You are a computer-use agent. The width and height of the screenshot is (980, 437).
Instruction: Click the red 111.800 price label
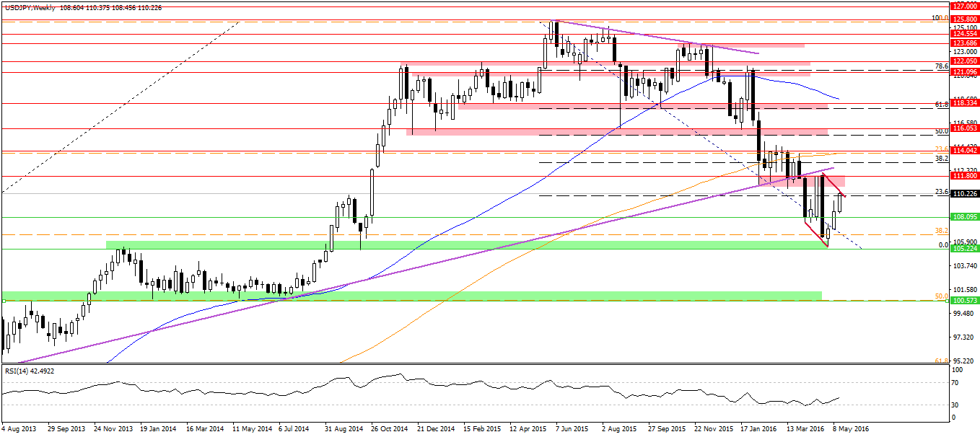965,176
